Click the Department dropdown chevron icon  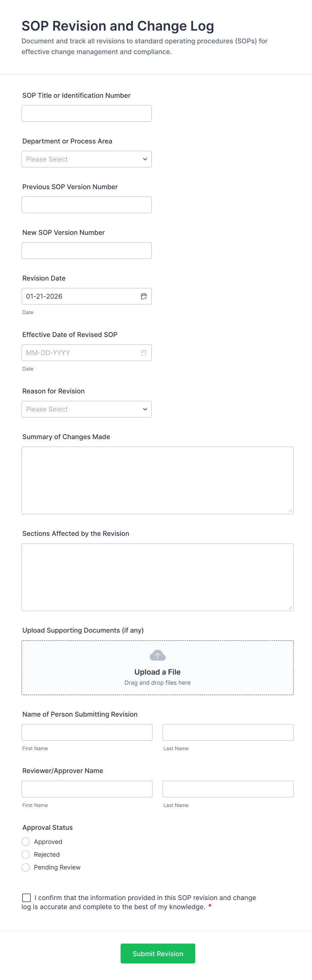145,159
